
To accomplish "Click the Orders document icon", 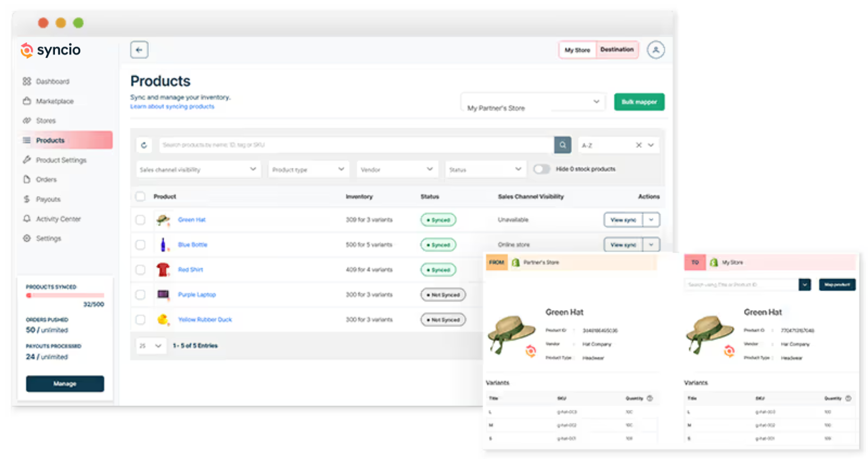I will [x=27, y=179].
